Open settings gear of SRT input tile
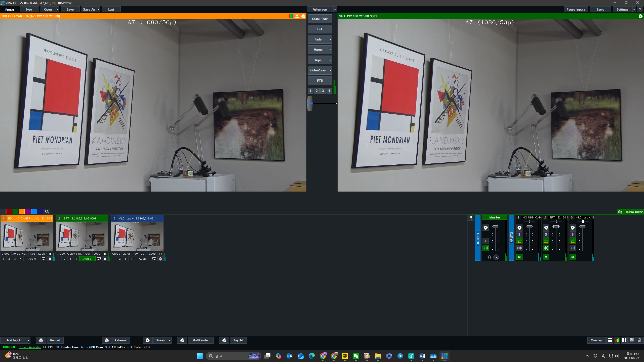Screen dimensions: 644x362 tap(105, 259)
